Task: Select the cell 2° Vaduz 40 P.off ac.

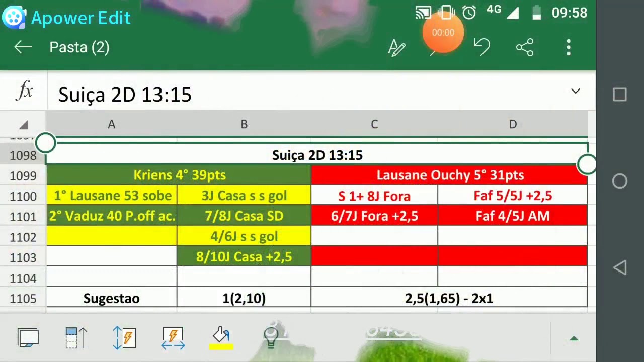Action: (x=112, y=216)
